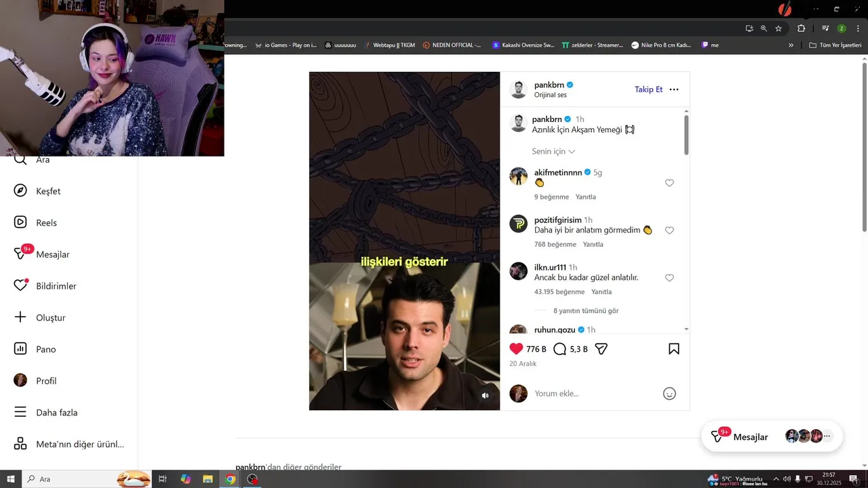Reply to ilkn.ur111's comment
Viewport: 868px width, 488px height.
[601, 291]
